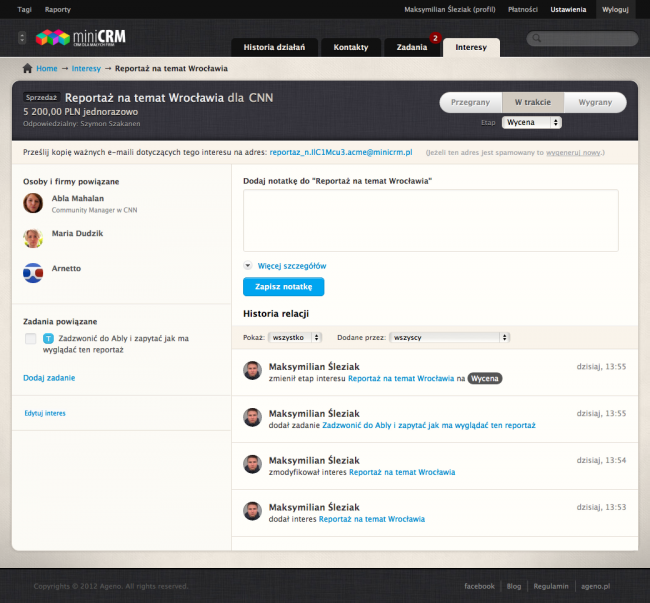Set deal status to W trakcie
Viewport: 650px width, 603px height.
click(533, 102)
